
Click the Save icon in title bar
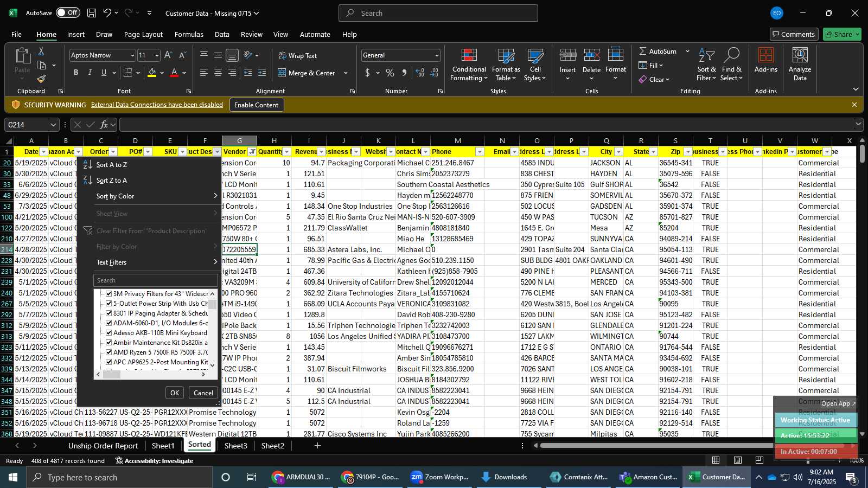pyautogui.click(x=92, y=13)
